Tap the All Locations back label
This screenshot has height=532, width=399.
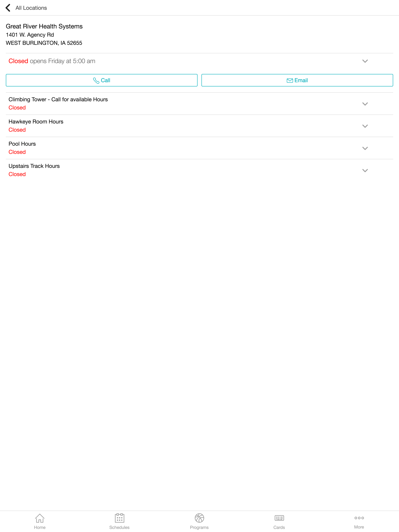(31, 8)
